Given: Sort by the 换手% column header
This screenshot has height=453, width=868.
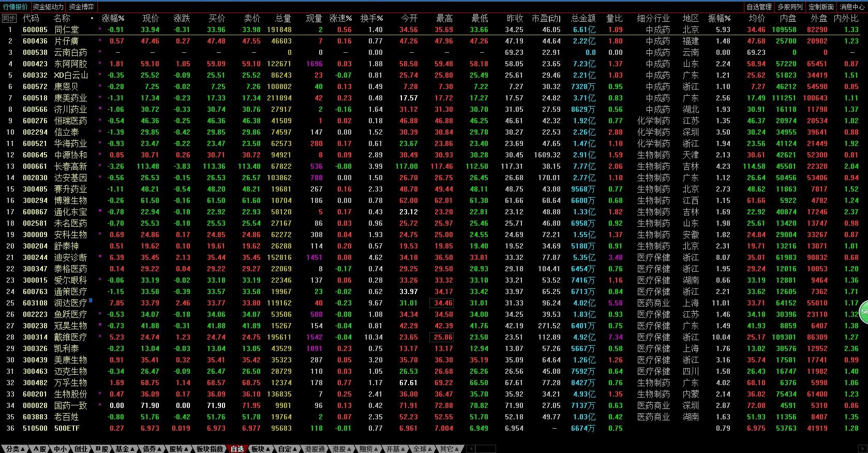Looking at the screenshot, I should 371,18.
